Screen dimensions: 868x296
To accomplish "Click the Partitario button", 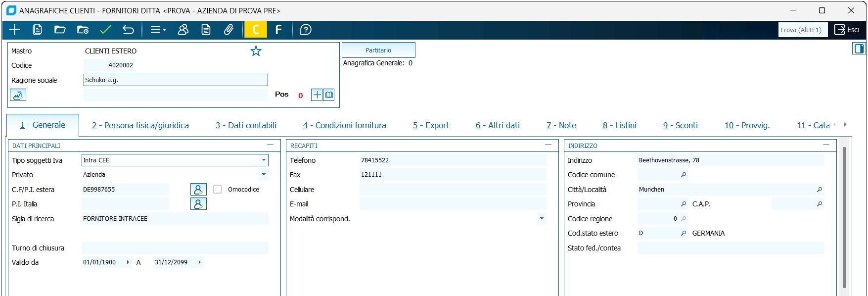I will coord(378,50).
